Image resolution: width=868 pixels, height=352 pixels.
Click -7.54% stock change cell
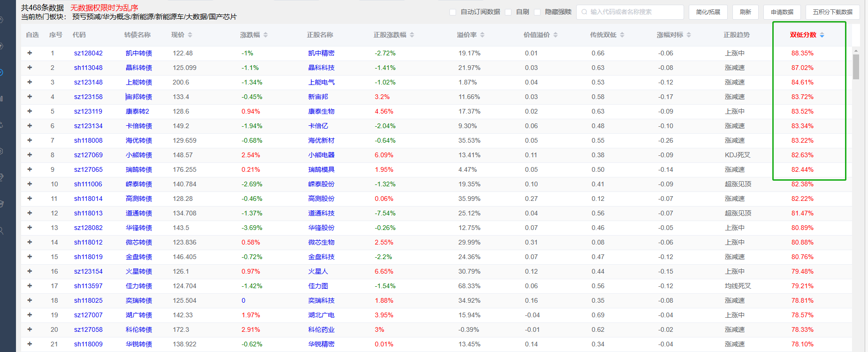[385, 213]
